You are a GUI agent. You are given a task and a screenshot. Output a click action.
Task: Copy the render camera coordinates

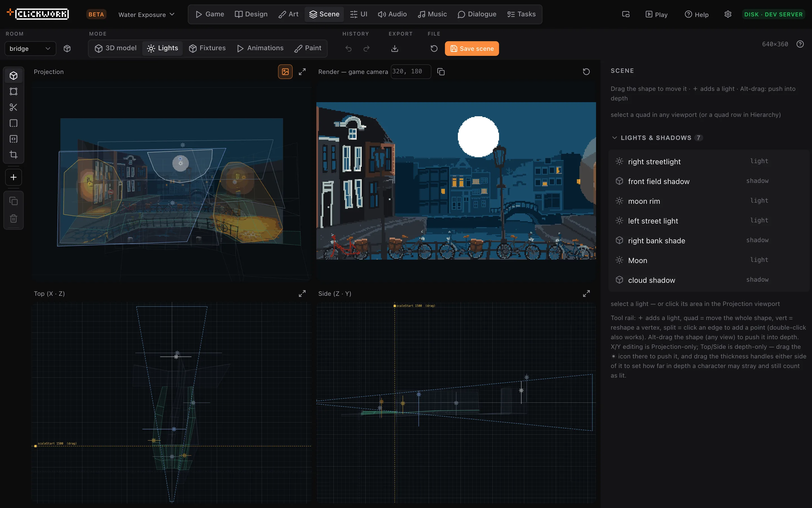pyautogui.click(x=441, y=72)
